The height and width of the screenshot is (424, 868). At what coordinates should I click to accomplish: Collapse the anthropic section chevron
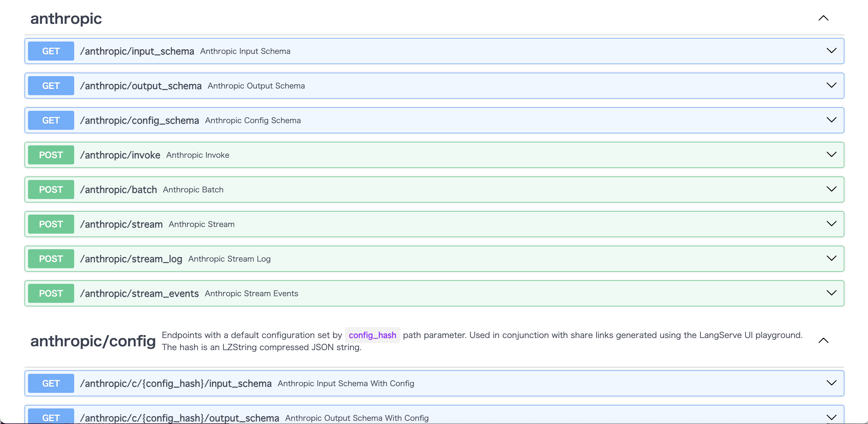click(x=823, y=18)
